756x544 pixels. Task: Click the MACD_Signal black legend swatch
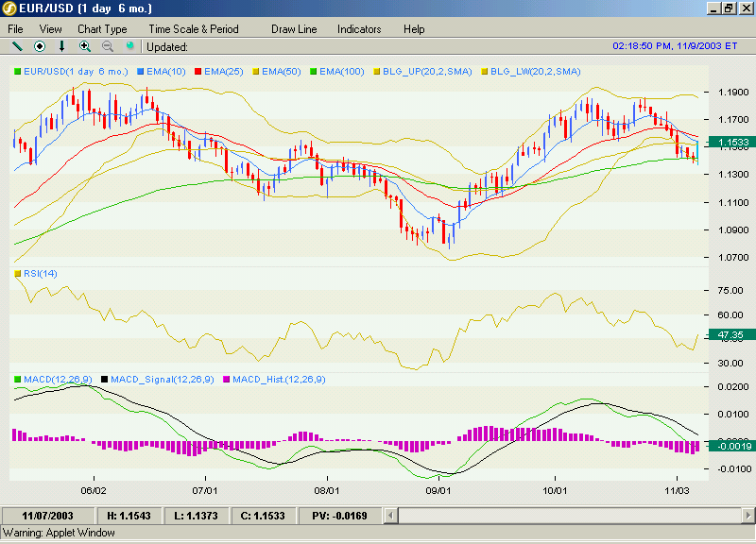coord(104,380)
